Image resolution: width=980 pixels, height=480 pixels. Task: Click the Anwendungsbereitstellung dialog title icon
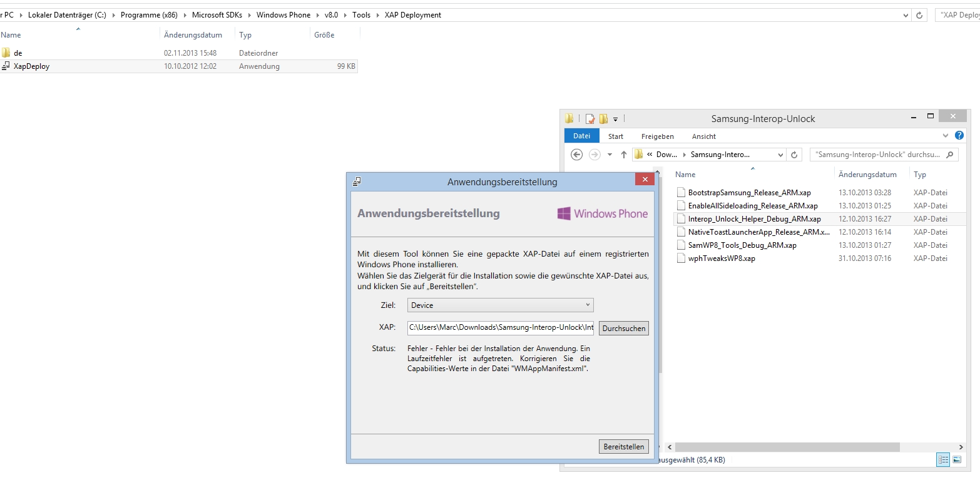pyautogui.click(x=357, y=181)
